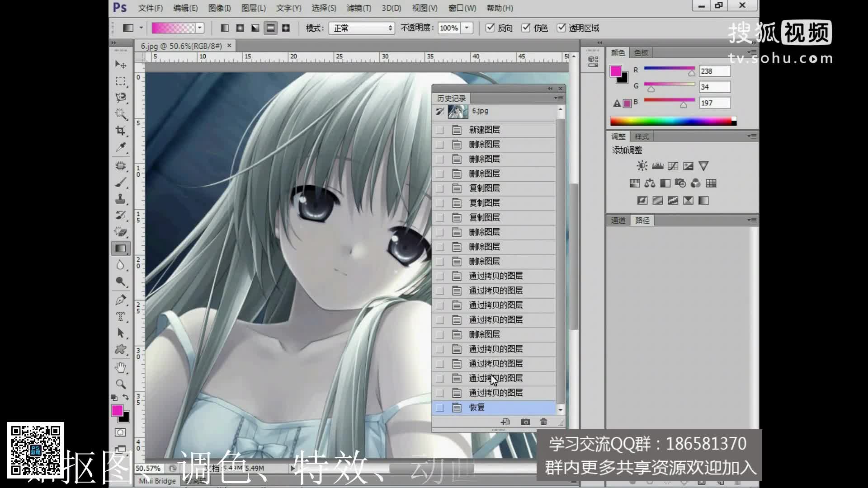Viewport: 868px width, 488px height.
Task: Add a Levels adjustment
Action: click(x=657, y=166)
